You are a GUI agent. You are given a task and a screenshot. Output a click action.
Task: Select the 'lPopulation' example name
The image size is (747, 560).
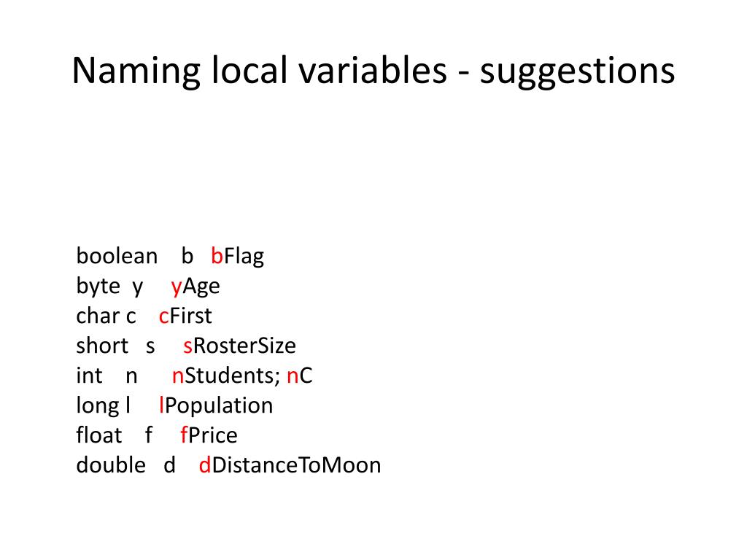tap(216, 405)
